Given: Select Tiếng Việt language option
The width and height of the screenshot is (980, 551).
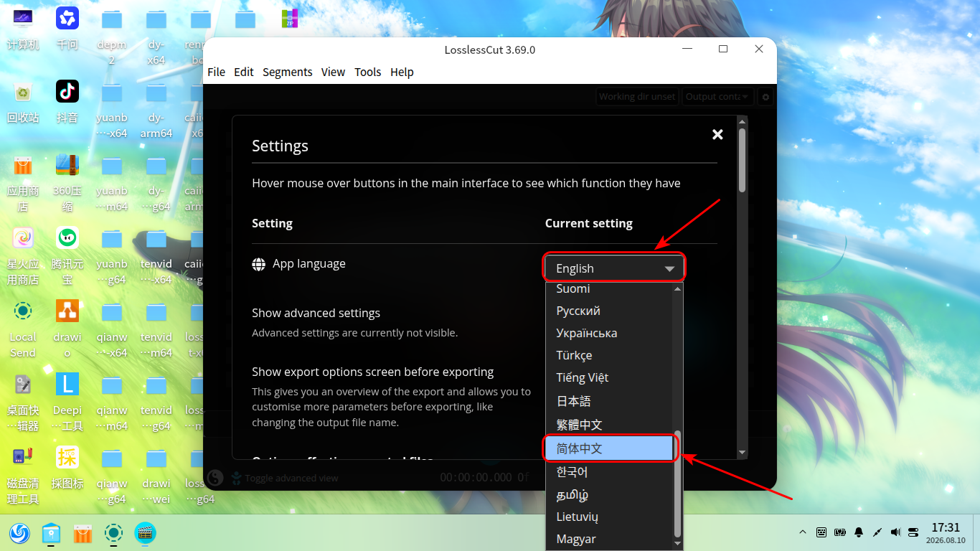Looking at the screenshot, I should [611, 377].
